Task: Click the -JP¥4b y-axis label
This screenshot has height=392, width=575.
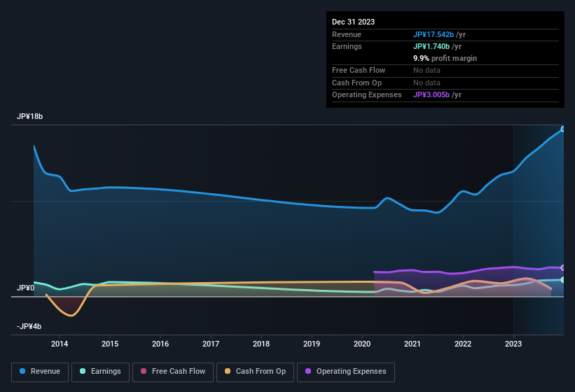Action: [x=29, y=326]
